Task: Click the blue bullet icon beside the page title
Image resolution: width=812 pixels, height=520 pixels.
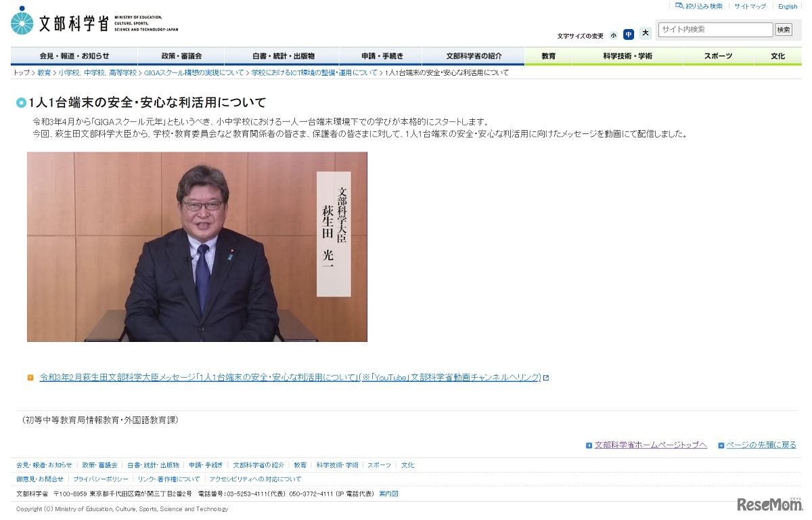Action: click(x=20, y=102)
